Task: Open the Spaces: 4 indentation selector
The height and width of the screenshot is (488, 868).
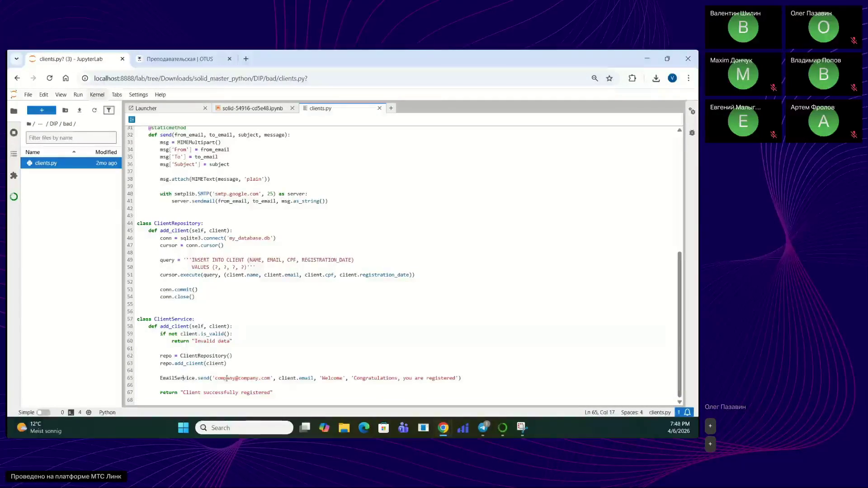Action: (x=632, y=412)
